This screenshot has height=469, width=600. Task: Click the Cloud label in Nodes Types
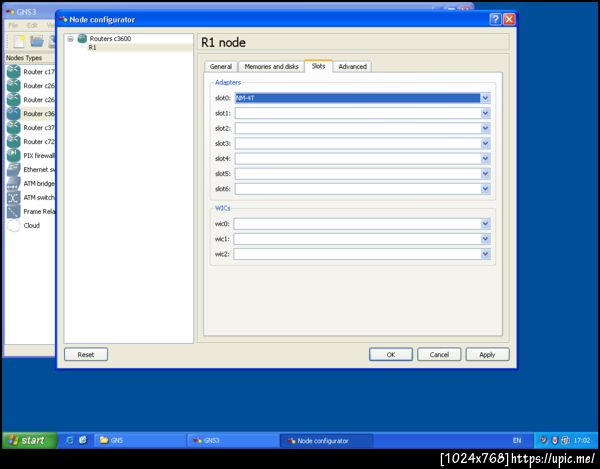[31, 225]
